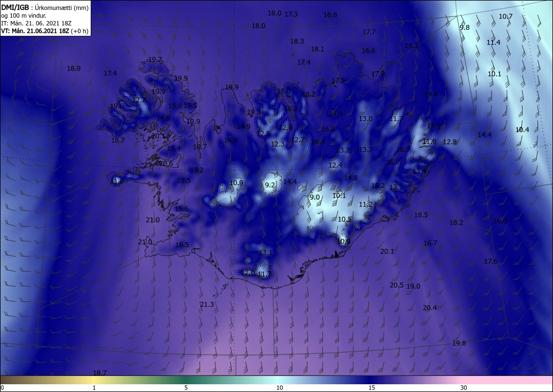Screen dimensions: 553x392
Task: Click the 13.7 value on the map
Action: (366, 149)
